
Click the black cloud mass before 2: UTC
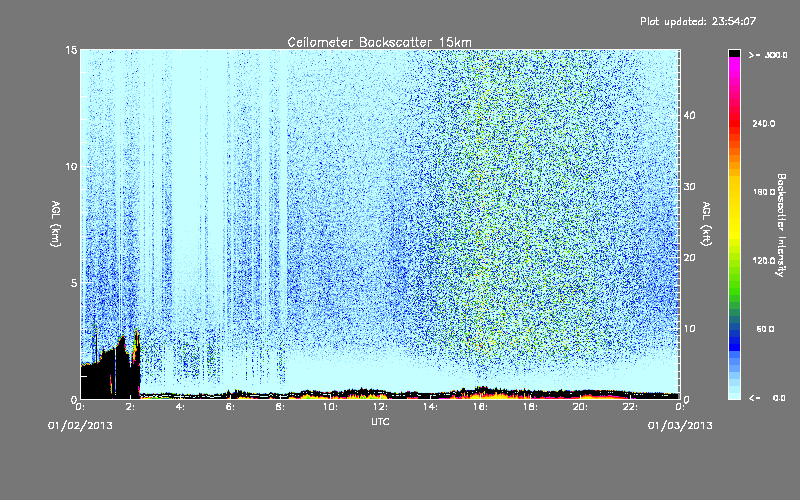pos(110,372)
